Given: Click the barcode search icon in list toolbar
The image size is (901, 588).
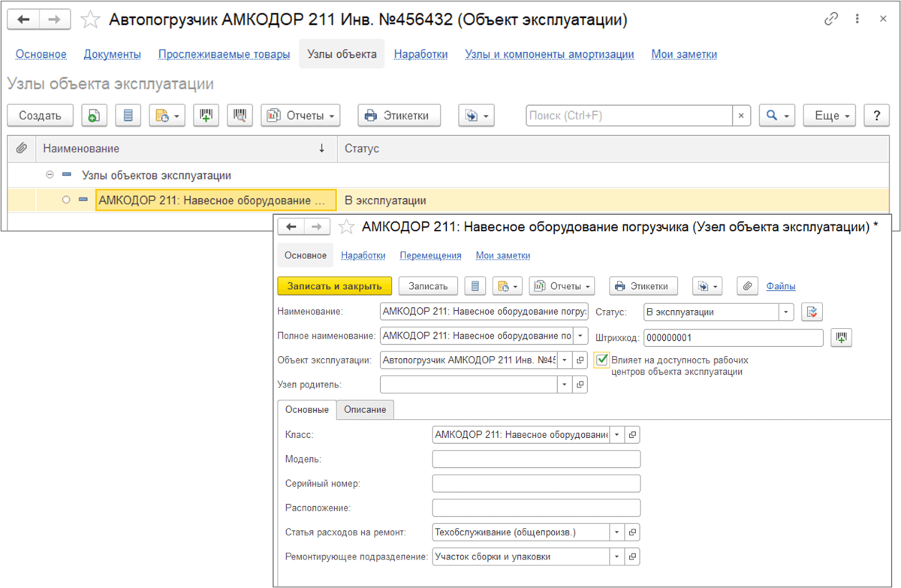Looking at the screenshot, I should pos(240,116).
